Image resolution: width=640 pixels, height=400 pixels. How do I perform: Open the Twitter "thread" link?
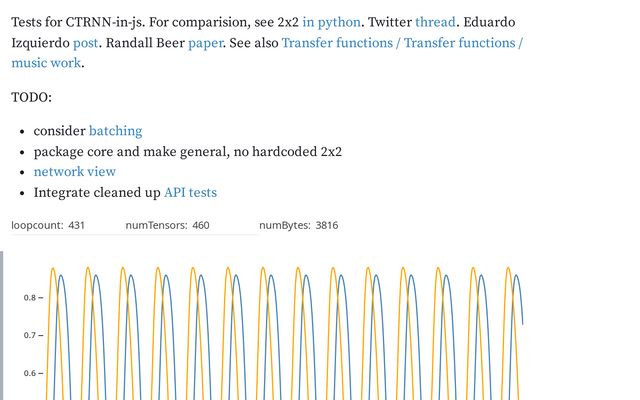435,22
